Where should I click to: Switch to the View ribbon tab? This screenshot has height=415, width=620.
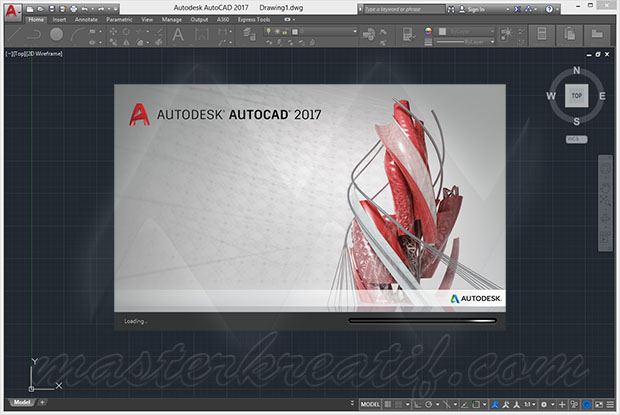147,19
